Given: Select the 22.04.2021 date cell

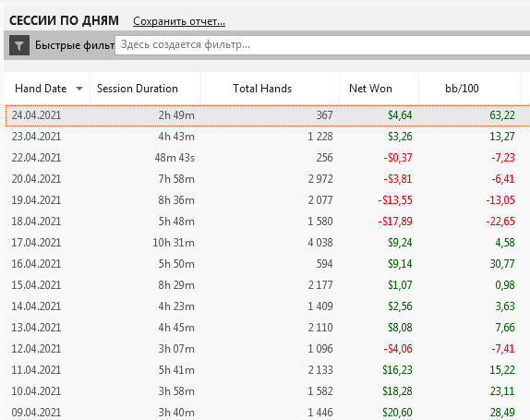Looking at the screenshot, I should click(36, 158).
